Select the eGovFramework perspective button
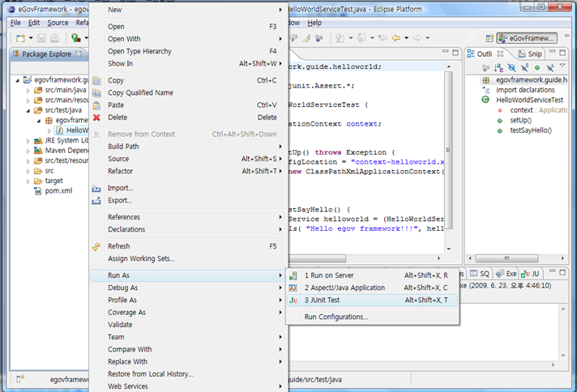Image resolution: width=577 pixels, height=392 pixels. coord(528,38)
